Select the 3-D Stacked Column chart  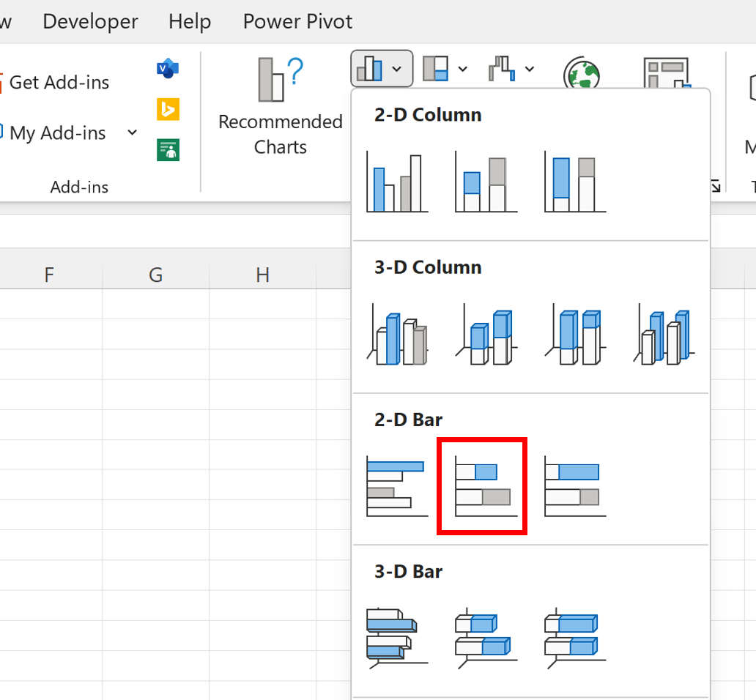tap(486, 335)
